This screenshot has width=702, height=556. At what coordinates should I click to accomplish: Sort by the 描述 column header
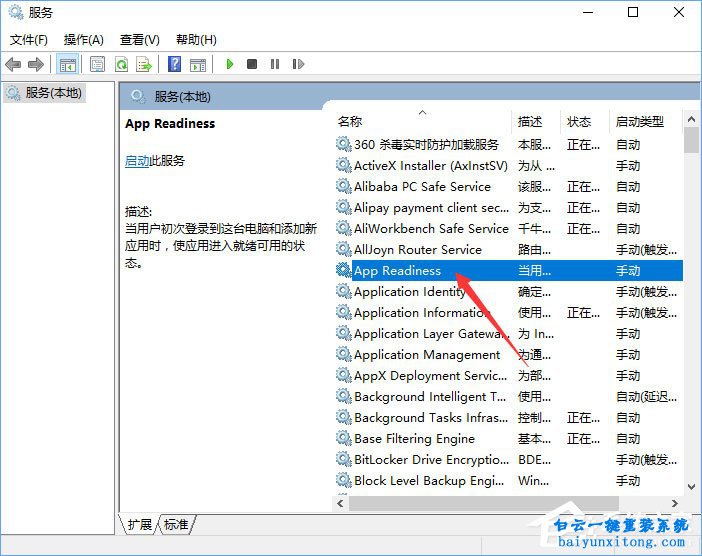pyautogui.click(x=536, y=121)
